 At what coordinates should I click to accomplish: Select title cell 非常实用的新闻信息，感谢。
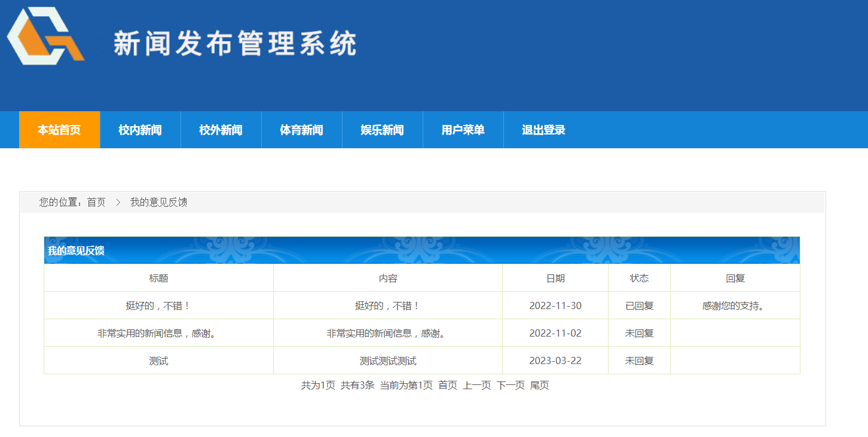158,333
